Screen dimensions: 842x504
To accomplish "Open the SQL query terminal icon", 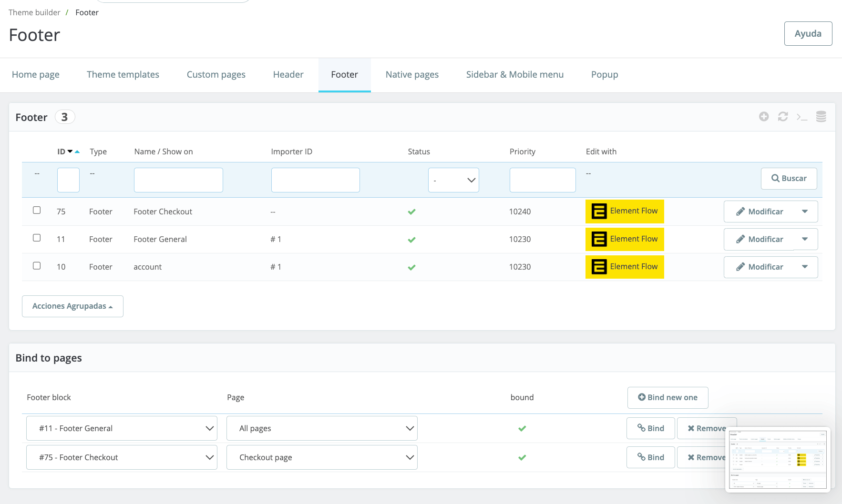I will (802, 117).
